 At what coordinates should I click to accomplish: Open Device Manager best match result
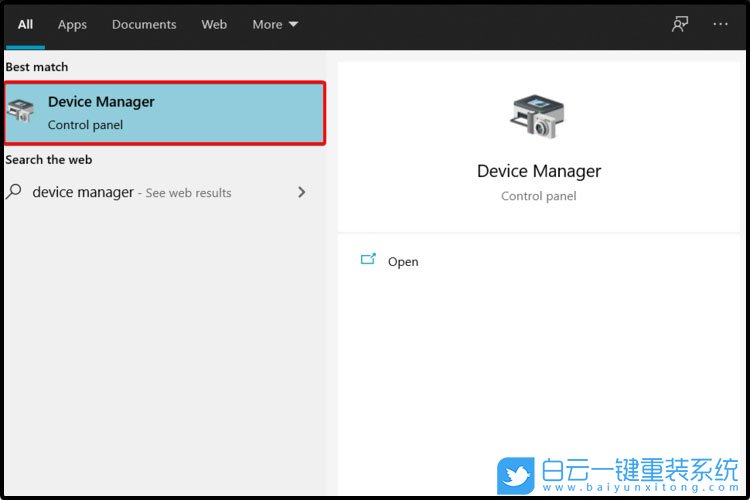(165, 113)
